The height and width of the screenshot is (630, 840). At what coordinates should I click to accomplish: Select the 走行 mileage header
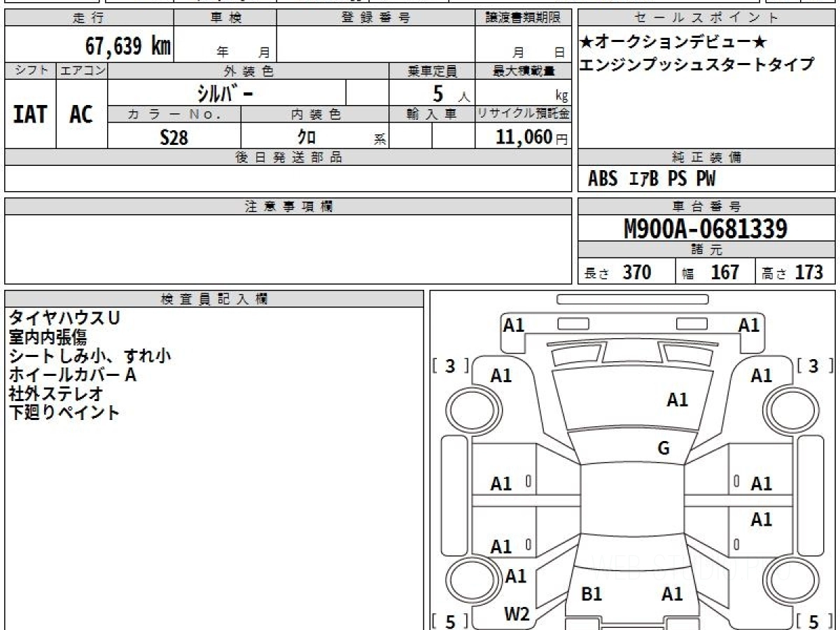pyautogui.click(x=89, y=18)
